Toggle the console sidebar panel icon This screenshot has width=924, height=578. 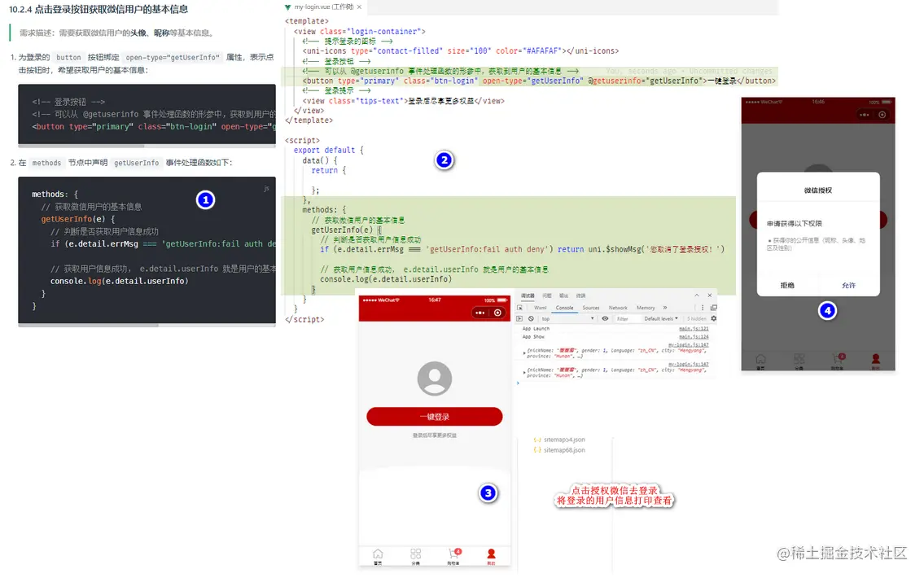(519, 319)
